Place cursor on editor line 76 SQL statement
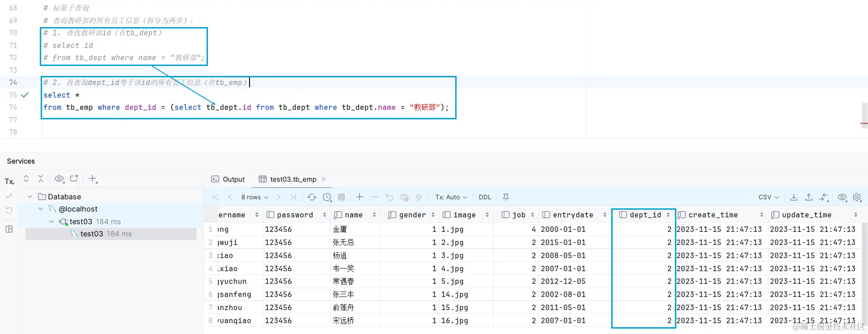868x334 pixels. [246, 107]
